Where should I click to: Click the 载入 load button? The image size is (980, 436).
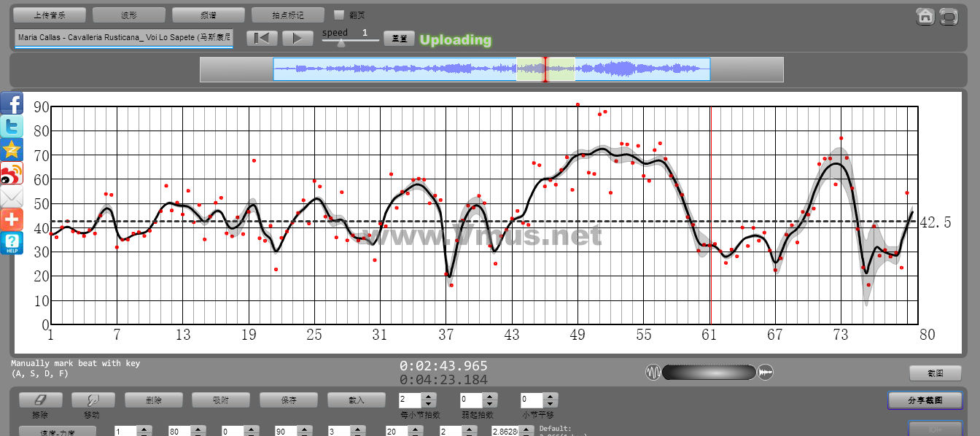(356, 400)
